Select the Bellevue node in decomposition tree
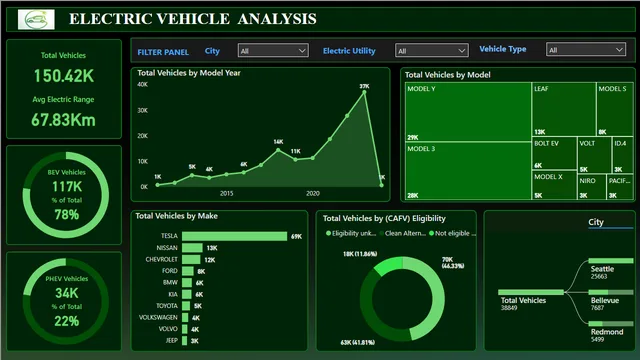Screen dimensions: 640x360 pos(611,292)
